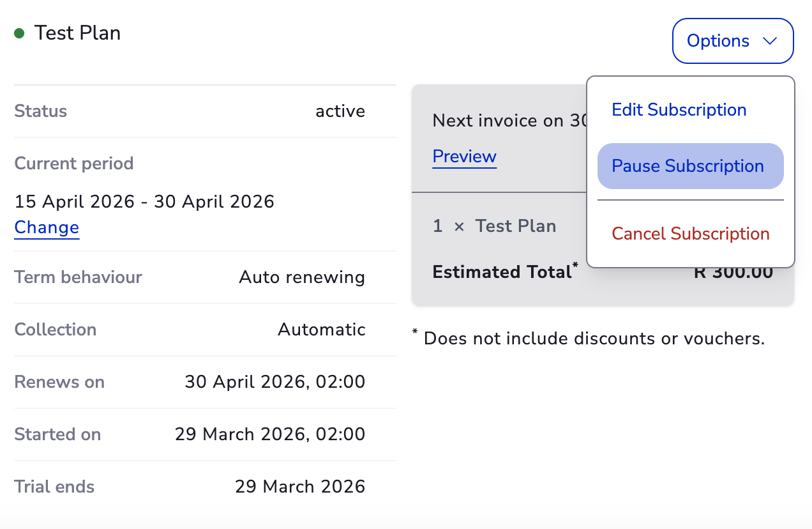The height and width of the screenshot is (529, 812).
Task: Click the Auto renewing term value
Action: 302,277
